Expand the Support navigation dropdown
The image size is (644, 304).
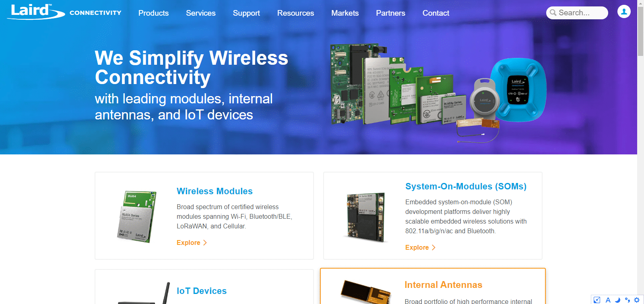(x=246, y=13)
